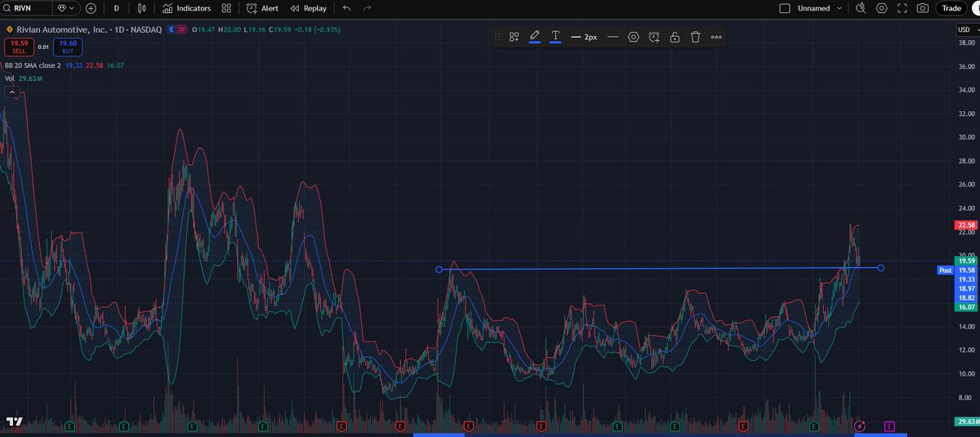Click the 19.60 BUY button
The width and height of the screenshot is (980, 437).
(69, 47)
